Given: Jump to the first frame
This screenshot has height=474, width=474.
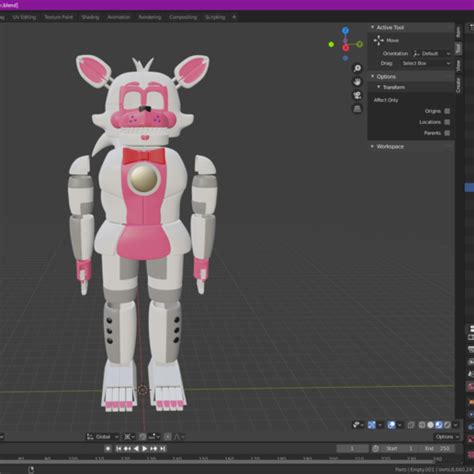Looking at the screenshot, I should 119,449.
